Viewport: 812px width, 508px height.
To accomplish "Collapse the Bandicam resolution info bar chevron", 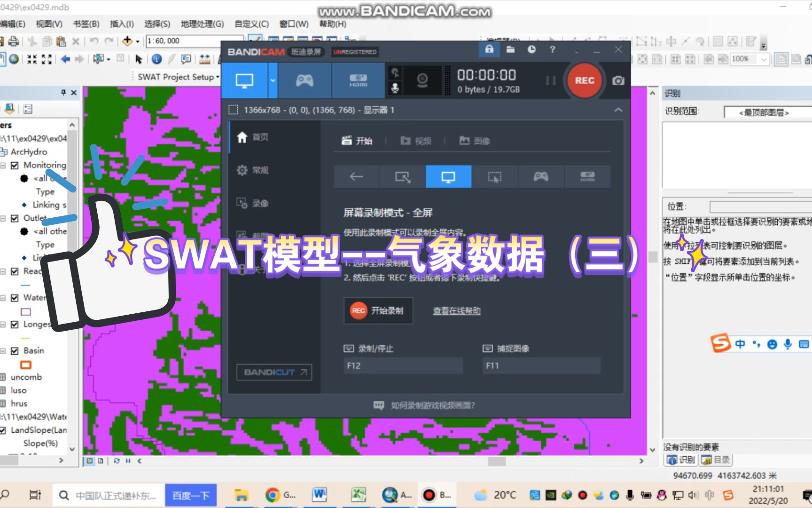I will pyautogui.click(x=618, y=110).
